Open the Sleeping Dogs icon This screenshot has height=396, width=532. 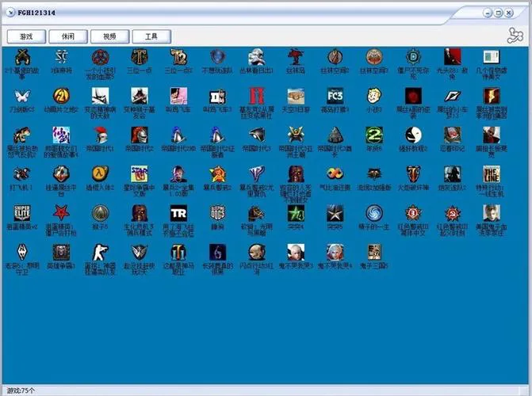(x=217, y=213)
